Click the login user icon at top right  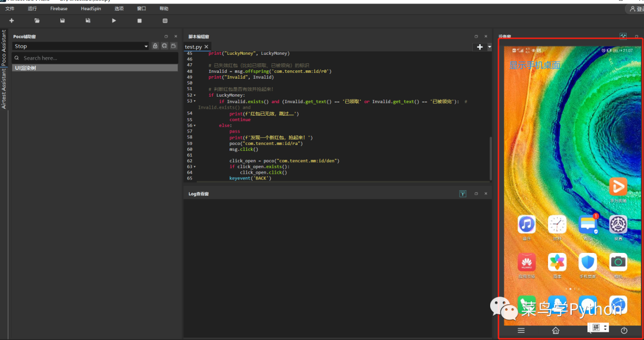pyautogui.click(x=634, y=8)
